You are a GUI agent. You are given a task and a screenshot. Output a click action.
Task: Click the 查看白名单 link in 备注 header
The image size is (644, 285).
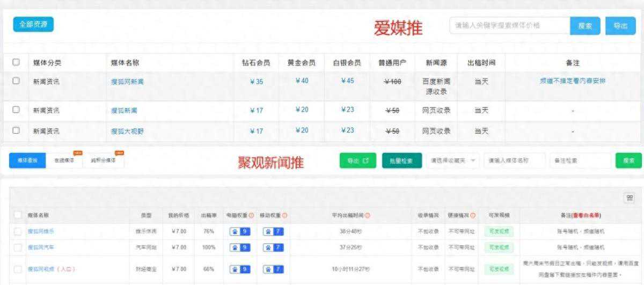pos(586,215)
